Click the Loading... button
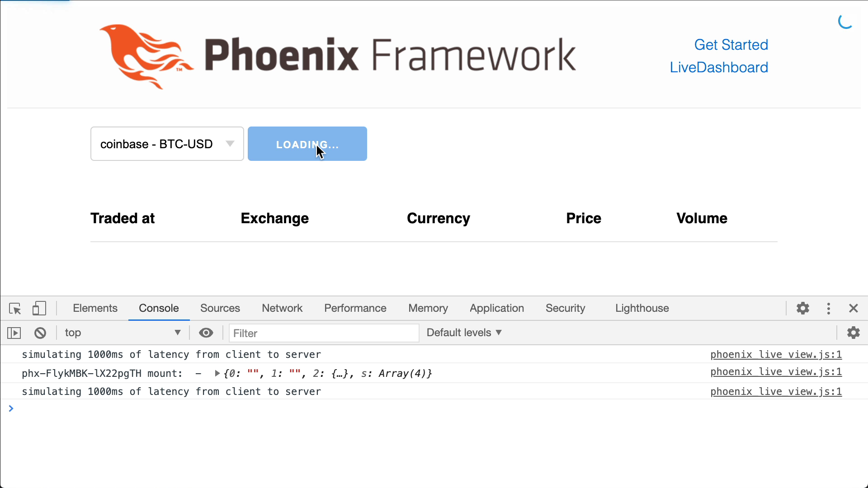 click(307, 144)
